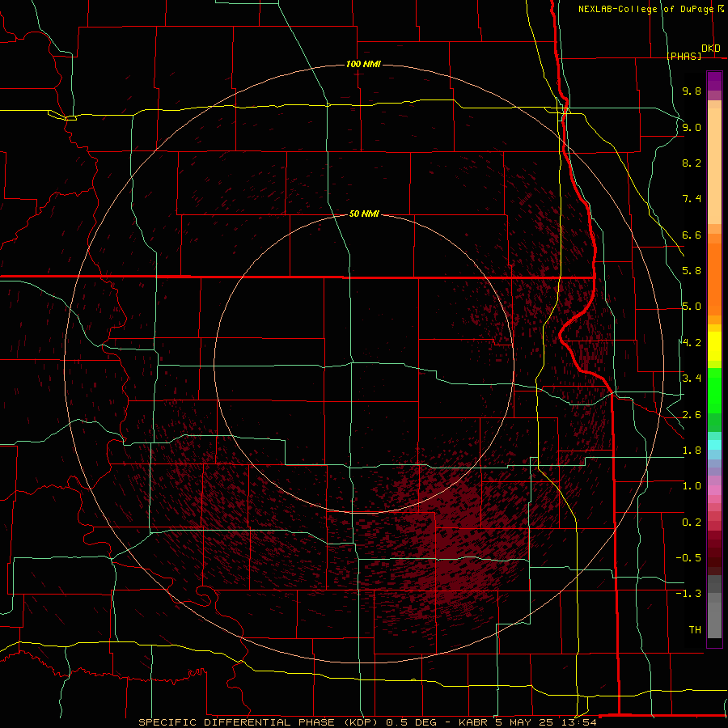This screenshot has width=728, height=728.
Task: Click the NEXLAB-College of DuPage label
Action: point(645,9)
